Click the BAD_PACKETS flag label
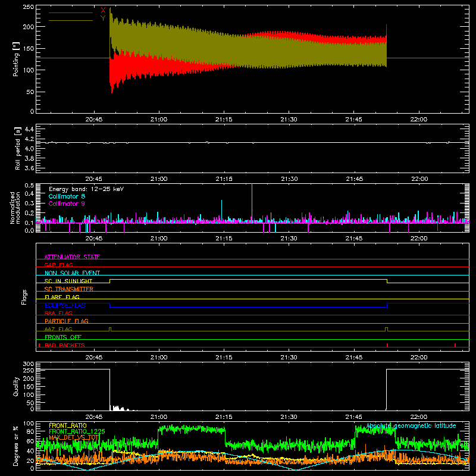The image size is (476, 476). (65, 345)
